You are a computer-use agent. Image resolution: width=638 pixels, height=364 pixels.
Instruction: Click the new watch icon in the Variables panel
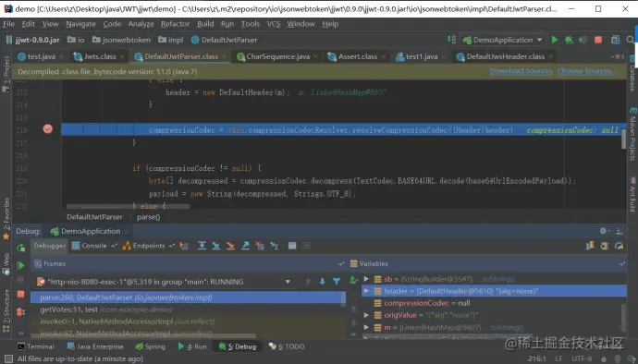click(353, 280)
